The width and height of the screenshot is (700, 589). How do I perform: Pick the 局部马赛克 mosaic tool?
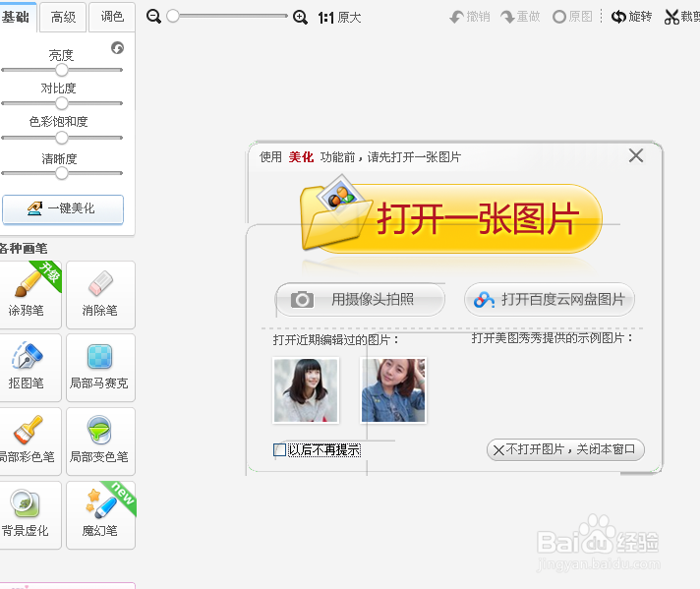(x=100, y=368)
